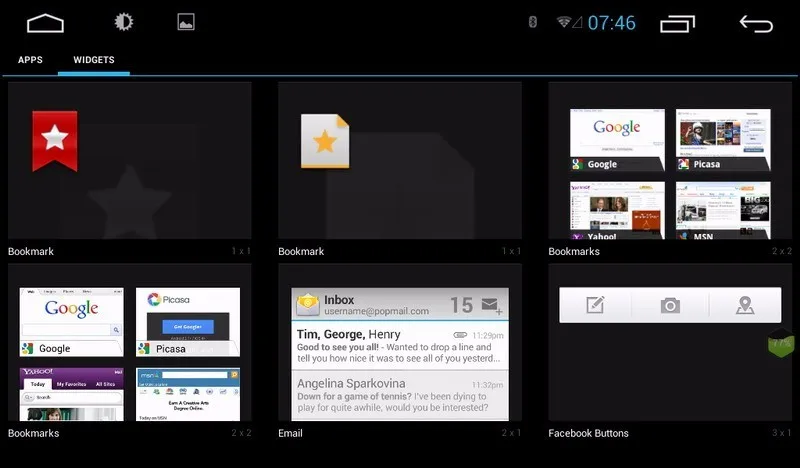Click Picasa thumbnail in top-right Bookmarks widget
Image resolution: width=800 pixels, height=468 pixels.
pos(723,139)
